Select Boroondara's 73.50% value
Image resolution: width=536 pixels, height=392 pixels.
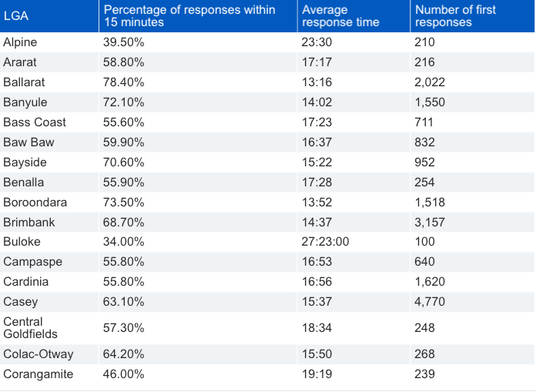pyautogui.click(x=124, y=203)
